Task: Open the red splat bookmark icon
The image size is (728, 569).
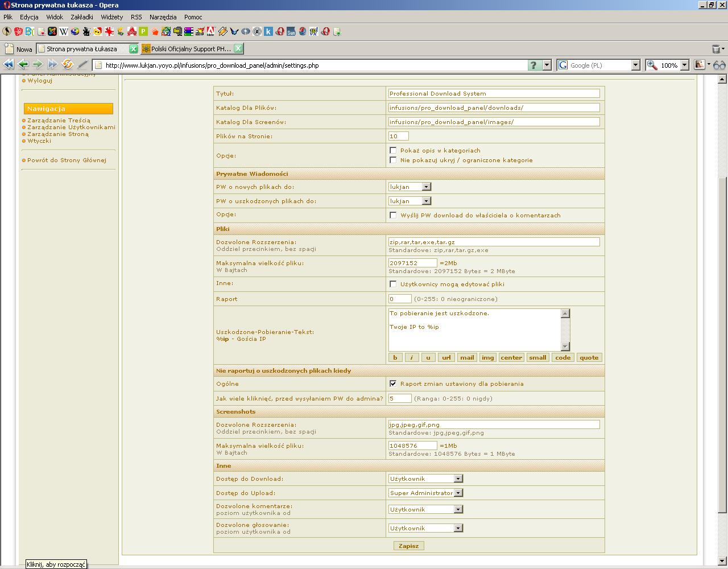Action: [x=109, y=32]
